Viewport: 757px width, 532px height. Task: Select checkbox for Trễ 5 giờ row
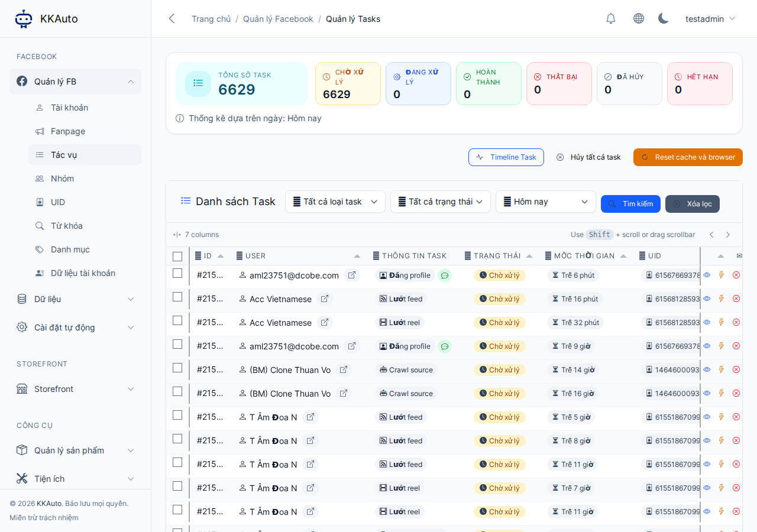177,415
